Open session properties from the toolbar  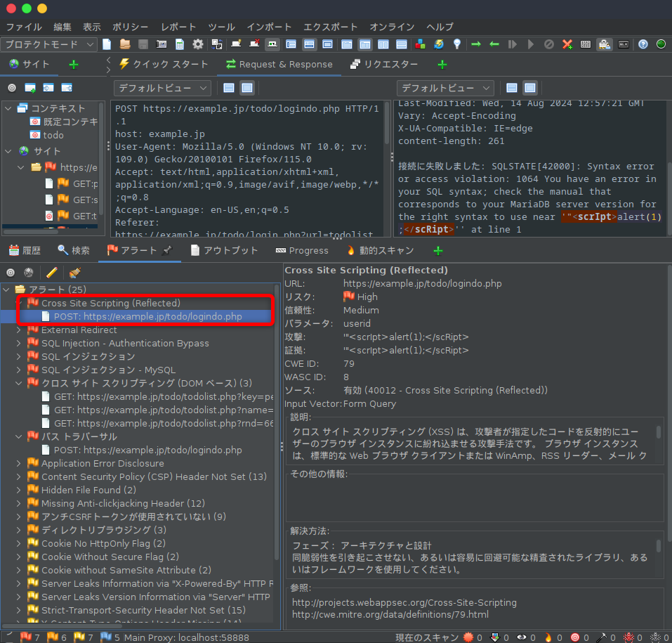[180, 44]
